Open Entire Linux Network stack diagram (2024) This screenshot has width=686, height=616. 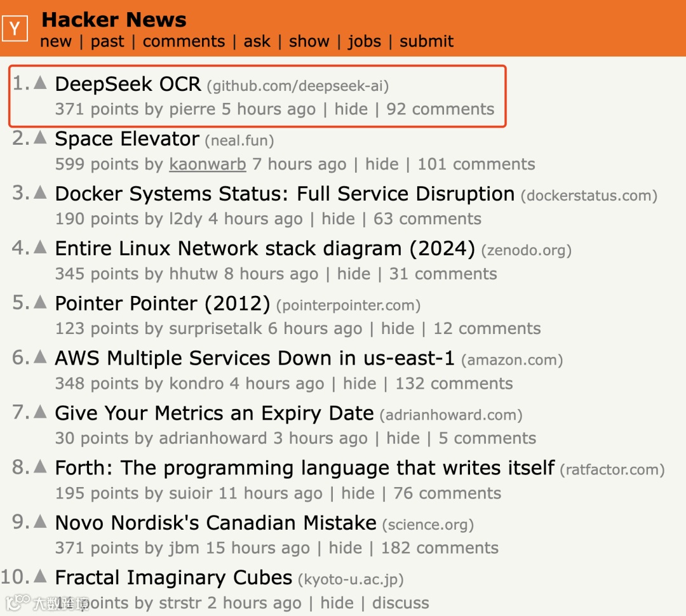(x=265, y=248)
